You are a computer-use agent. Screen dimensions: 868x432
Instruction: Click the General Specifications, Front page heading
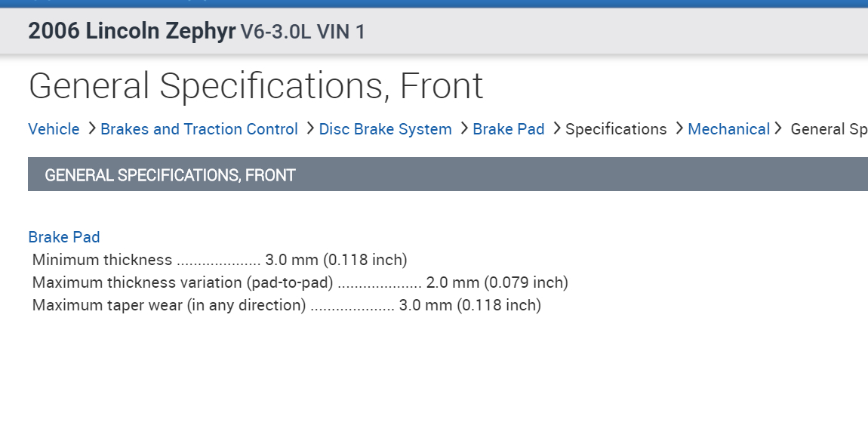coord(256,86)
